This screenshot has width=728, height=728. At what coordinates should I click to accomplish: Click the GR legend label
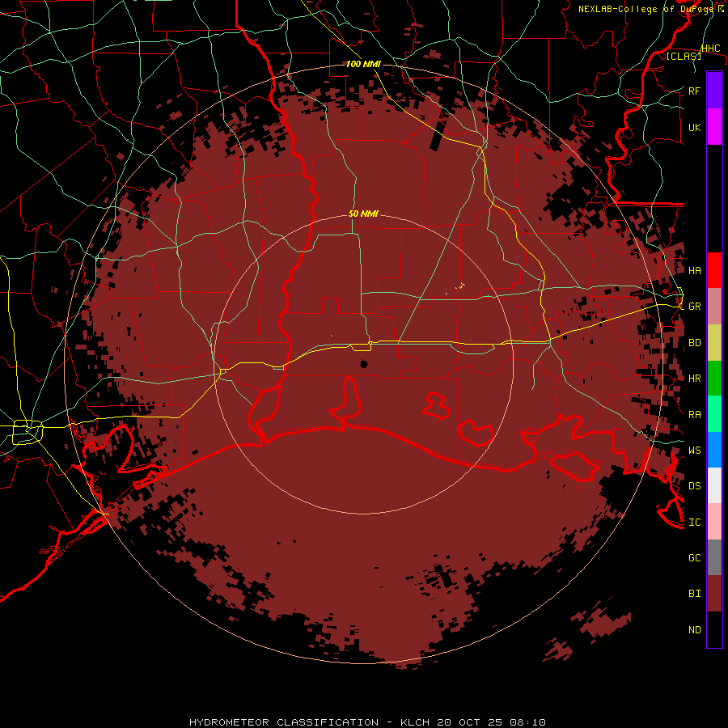695,307
